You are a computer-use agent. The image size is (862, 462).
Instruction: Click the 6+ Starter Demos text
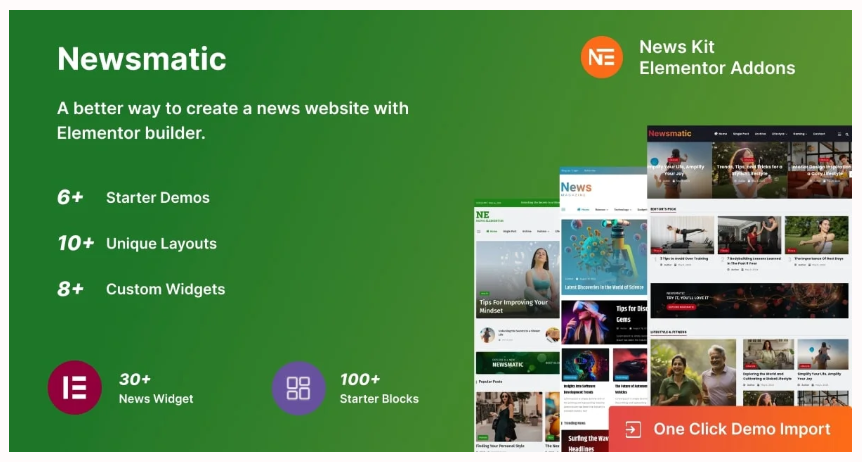tap(134, 197)
